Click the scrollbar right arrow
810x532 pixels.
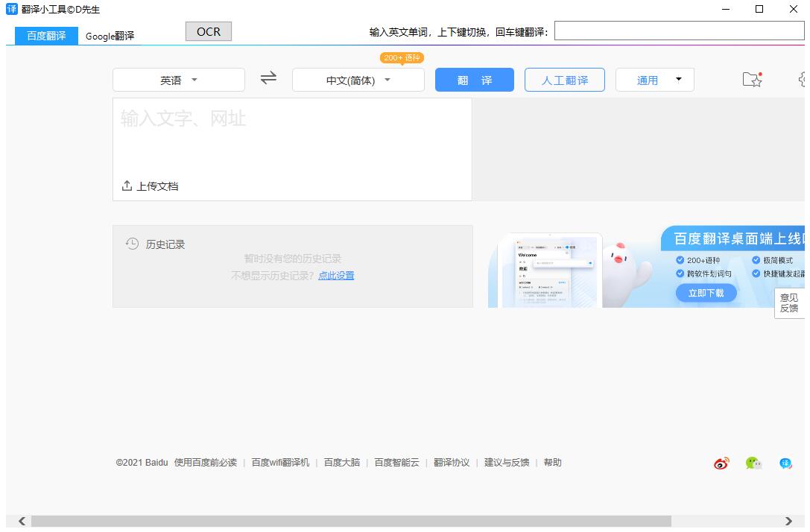(x=788, y=521)
